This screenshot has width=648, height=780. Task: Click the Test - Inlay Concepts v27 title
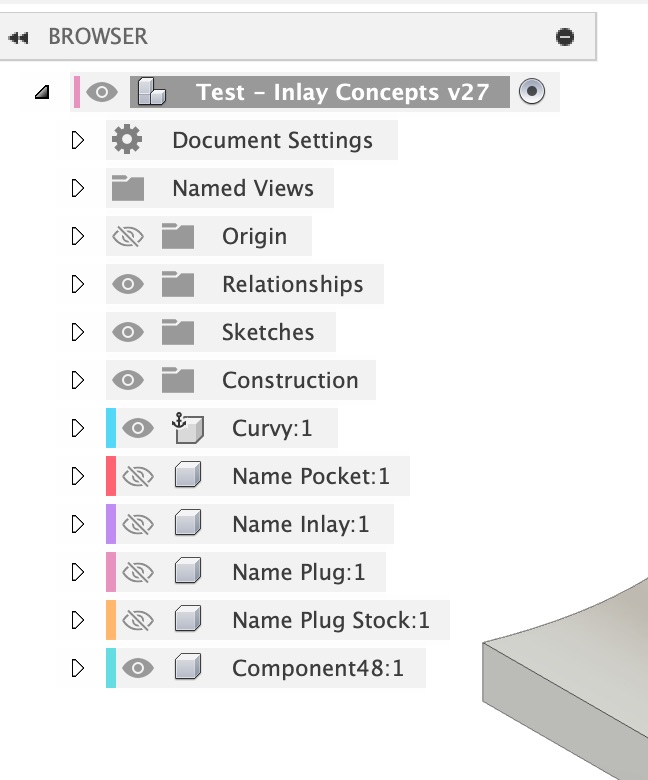coord(343,92)
